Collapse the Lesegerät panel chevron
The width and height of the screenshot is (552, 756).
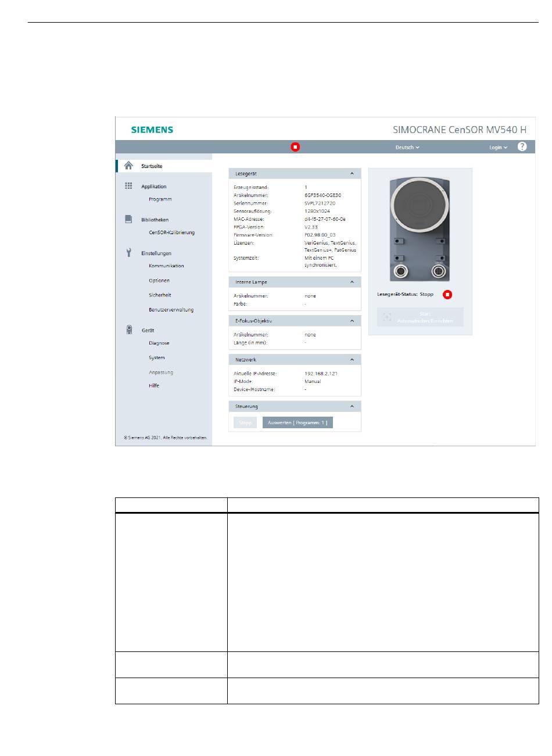[x=352, y=174]
